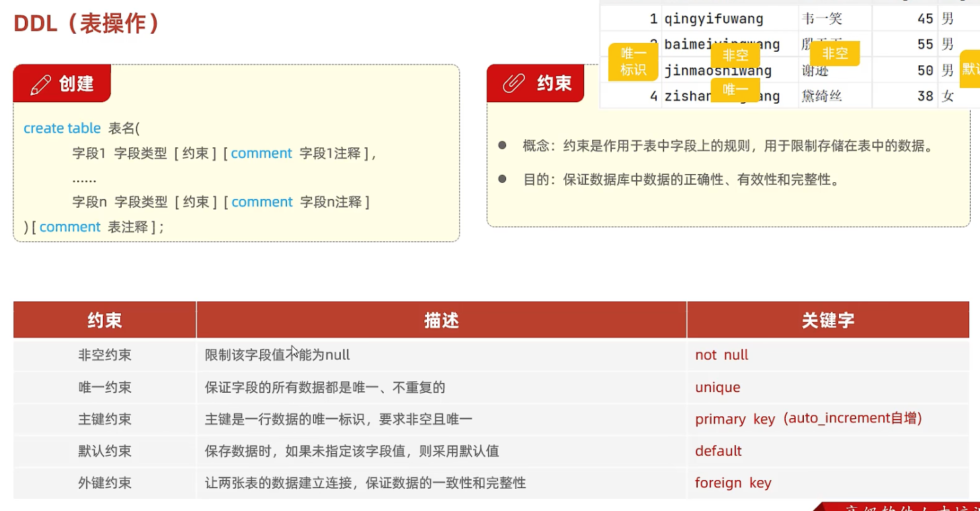The image size is (980, 511).
Task: Click the 'create table' keyword text
Action: coord(62,128)
